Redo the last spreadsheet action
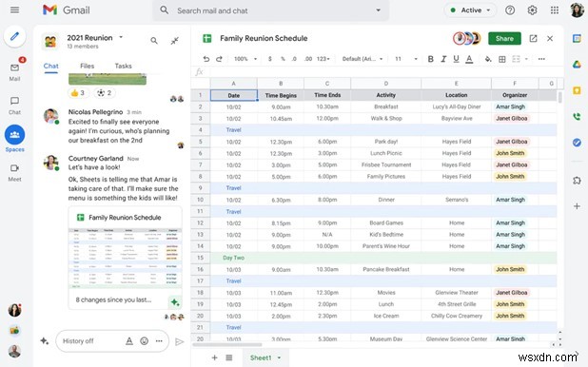This screenshot has height=367, width=588. coord(219,59)
